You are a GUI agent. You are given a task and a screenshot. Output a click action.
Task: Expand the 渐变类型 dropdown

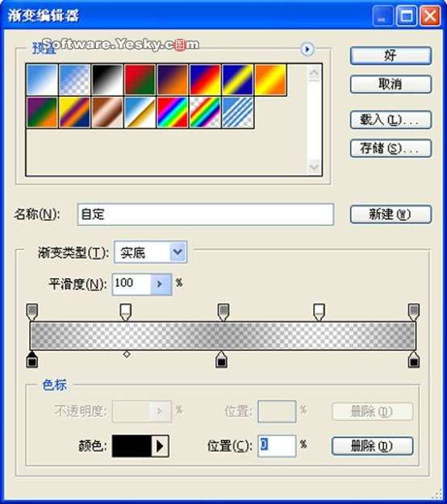[178, 252]
